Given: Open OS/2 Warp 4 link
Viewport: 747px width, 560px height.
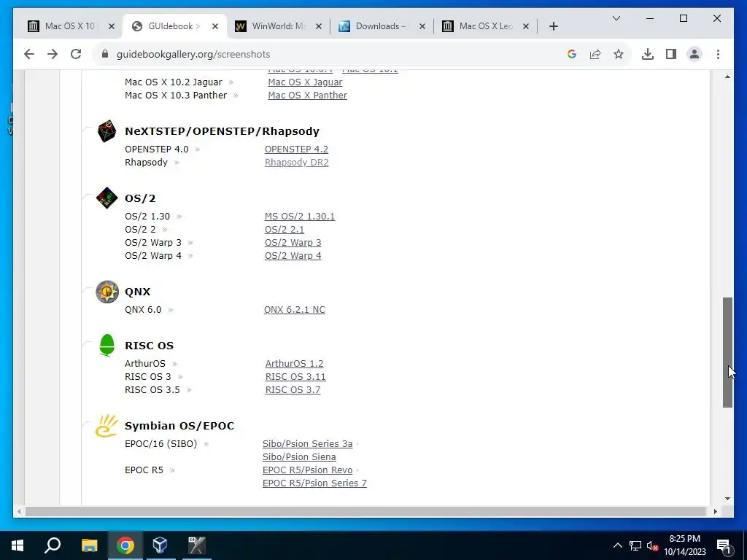Looking at the screenshot, I should point(293,256).
